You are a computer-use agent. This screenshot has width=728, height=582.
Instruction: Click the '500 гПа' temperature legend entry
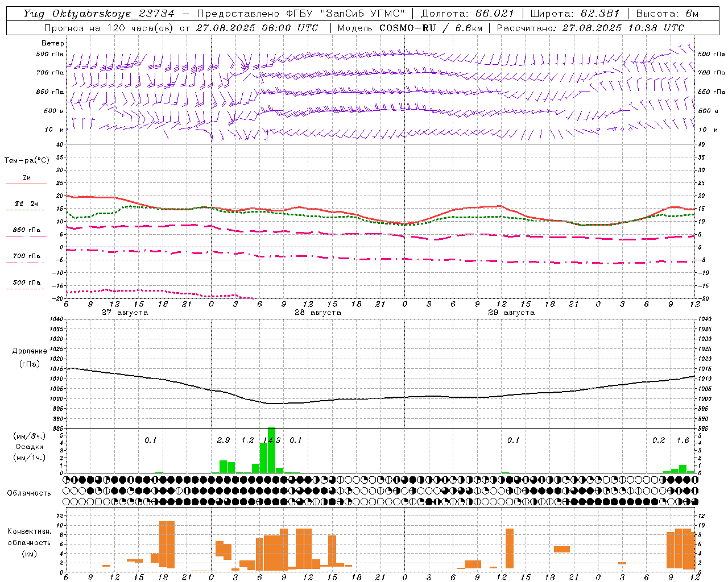click(x=26, y=282)
